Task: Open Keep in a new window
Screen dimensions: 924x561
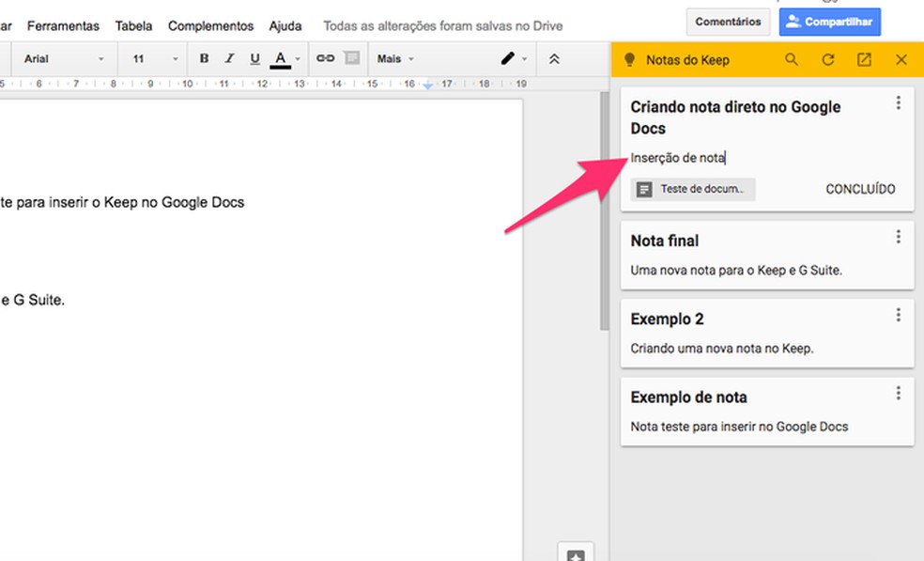Action: coord(864,58)
